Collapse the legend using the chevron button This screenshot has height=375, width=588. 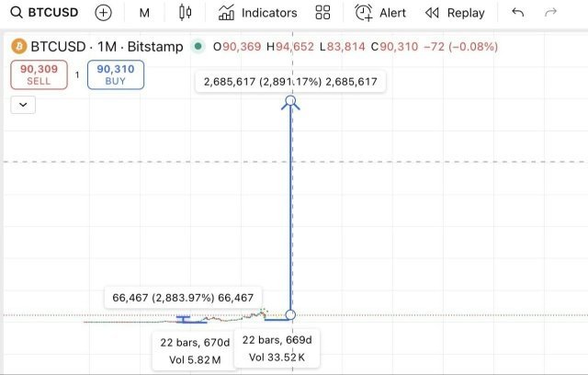23,104
